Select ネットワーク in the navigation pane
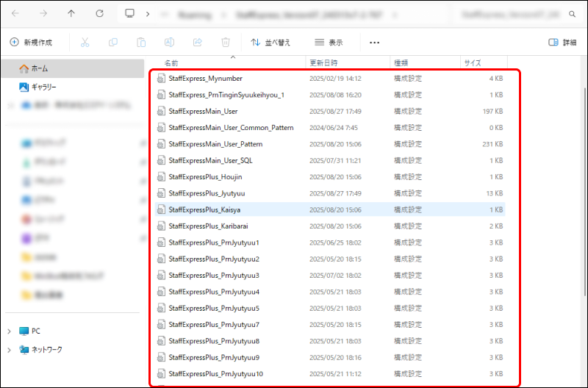Screen dimensions: 588x388 [46, 350]
